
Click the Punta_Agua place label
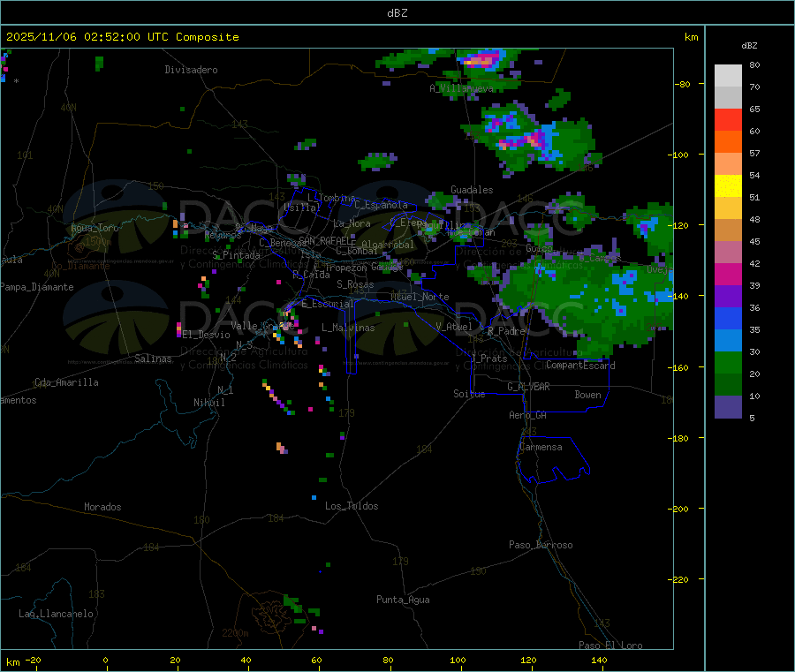click(403, 600)
